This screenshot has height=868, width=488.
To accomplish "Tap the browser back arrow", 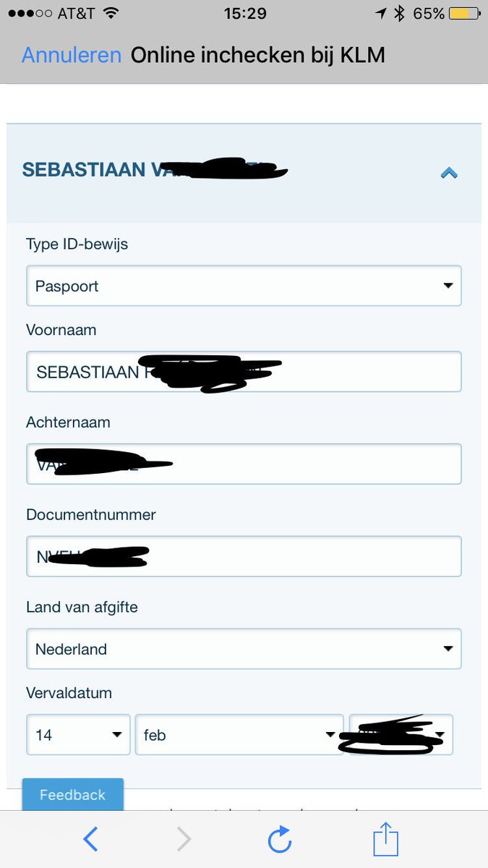I will tap(90, 839).
